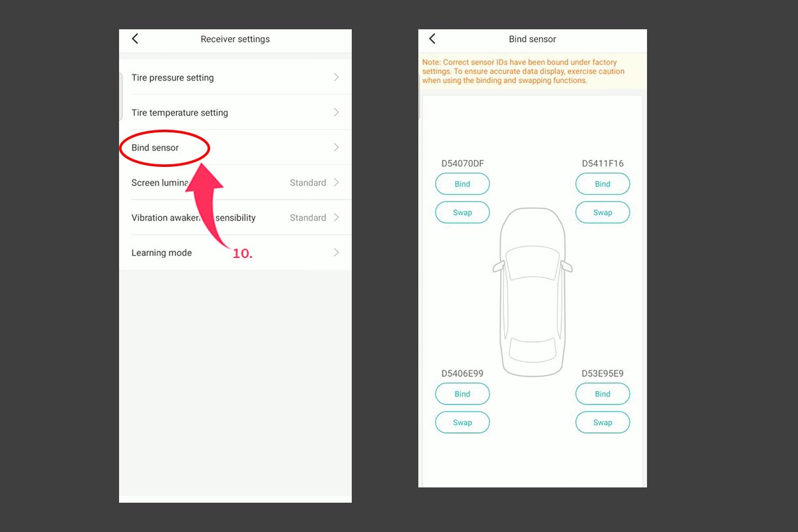The image size is (798, 532).
Task: Open Learning mode settings
Action: [162, 253]
